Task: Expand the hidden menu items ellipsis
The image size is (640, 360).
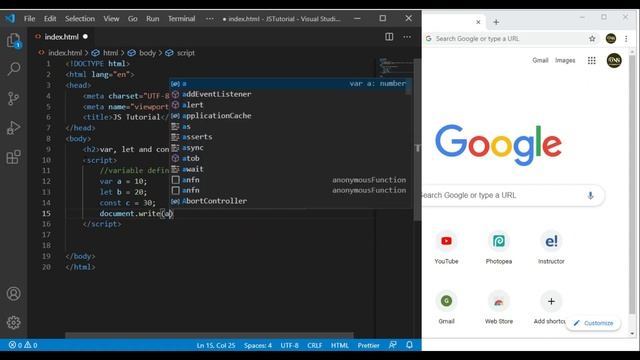Action: coord(209,19)
